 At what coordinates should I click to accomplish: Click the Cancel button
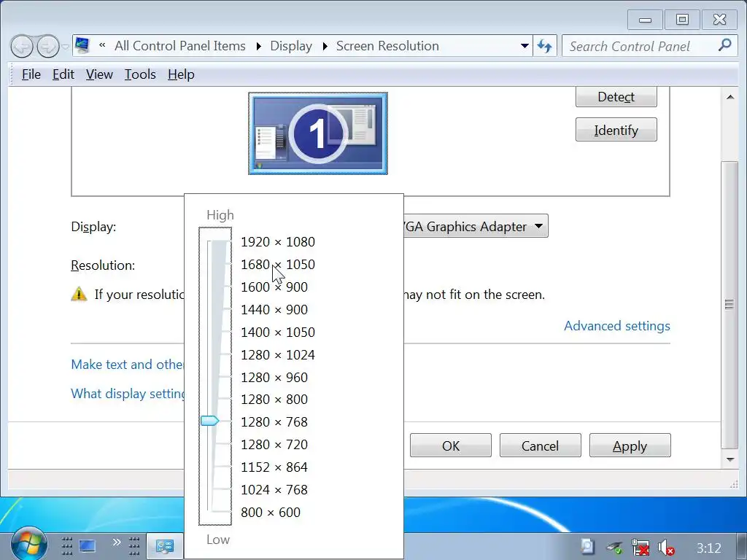pyautogui.click(x=540, y=446)
